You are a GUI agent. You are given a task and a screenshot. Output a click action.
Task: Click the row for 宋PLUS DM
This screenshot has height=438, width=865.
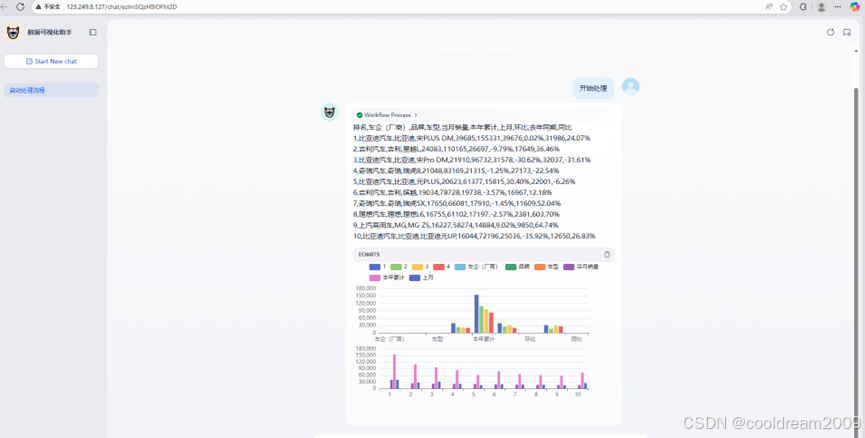472,138
